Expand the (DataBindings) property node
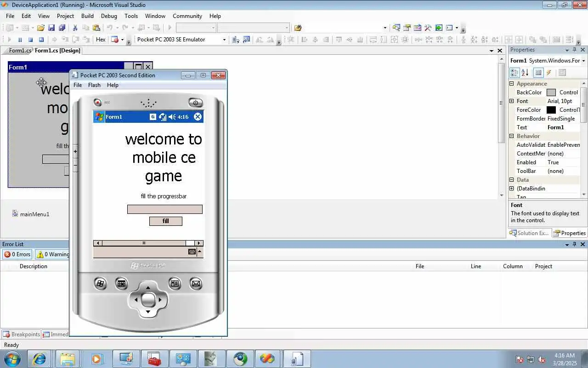This screenshot has width=588, height=368. pos(512,189)
